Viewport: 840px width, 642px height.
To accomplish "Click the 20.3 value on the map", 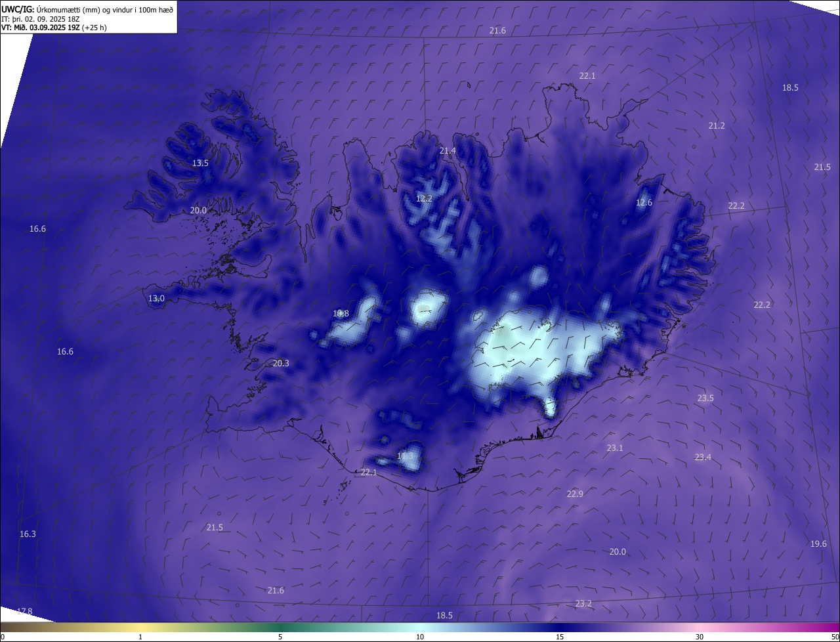I will (x=281, y=364).
